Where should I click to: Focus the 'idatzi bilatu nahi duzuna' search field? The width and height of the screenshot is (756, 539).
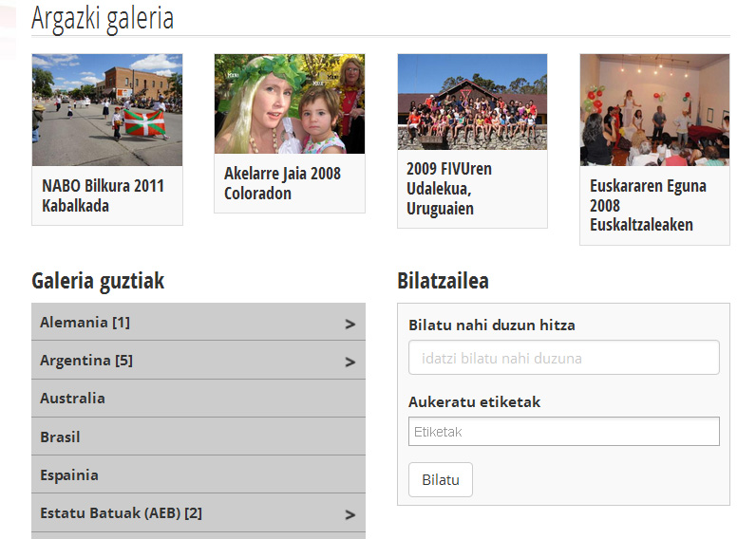tap(563, 358)
